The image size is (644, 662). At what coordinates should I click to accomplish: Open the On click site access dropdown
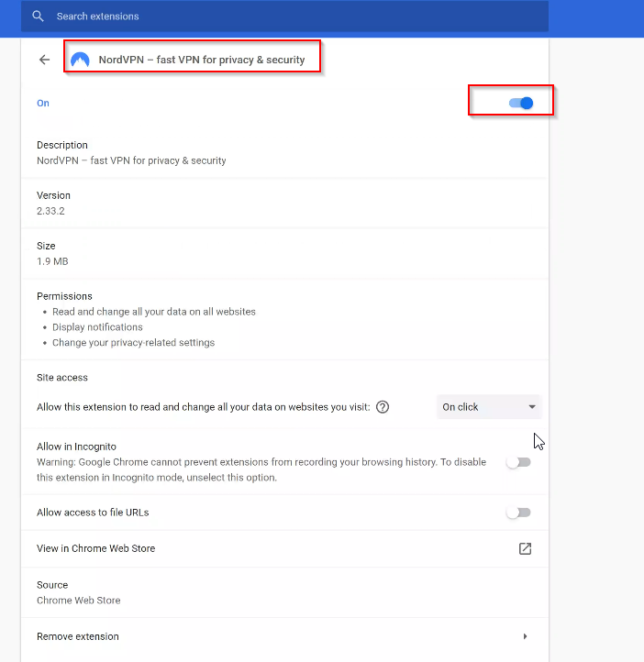(x=489, y=407)
